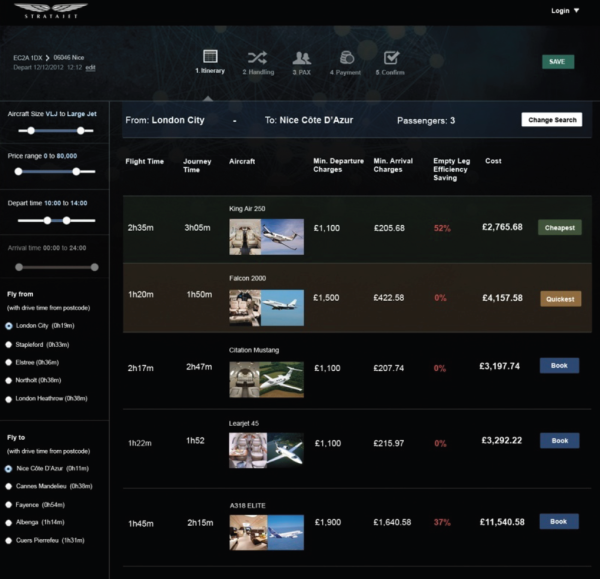The image size is (600, 579).
Task: Select Nice Côte D'Azur arrival radio
Action: [x=9, y=469]
